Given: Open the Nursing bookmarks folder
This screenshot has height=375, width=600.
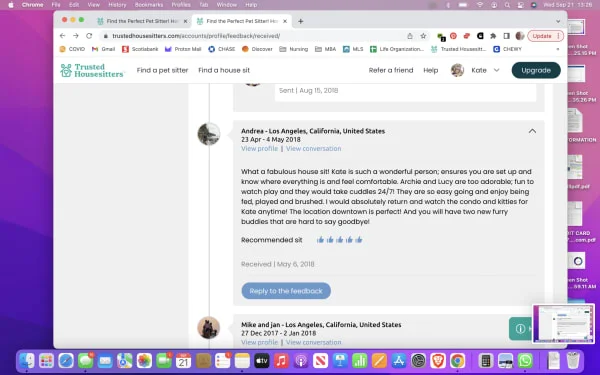Looking at the screenshot, I should (x=293, y=49).
